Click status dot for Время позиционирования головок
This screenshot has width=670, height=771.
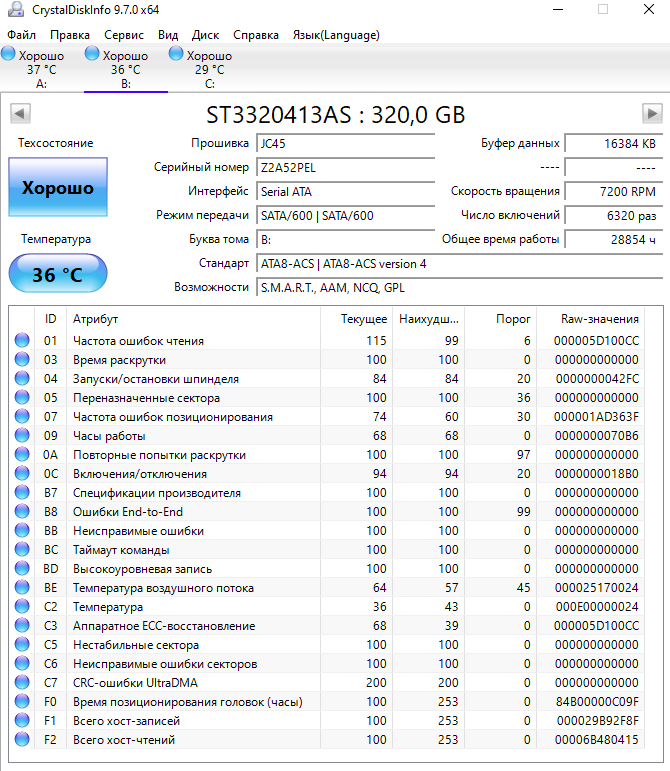click(x=22, y=702)
